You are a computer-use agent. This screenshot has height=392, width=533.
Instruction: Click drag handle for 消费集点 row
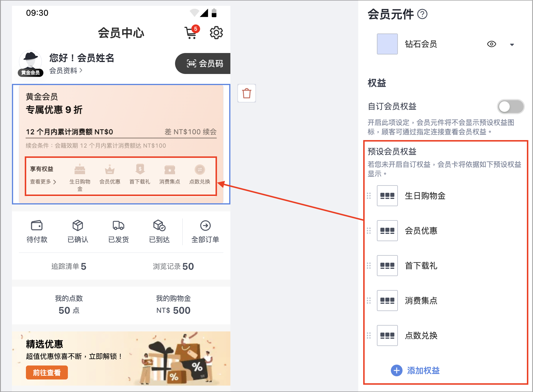click(x=369, y=301)
